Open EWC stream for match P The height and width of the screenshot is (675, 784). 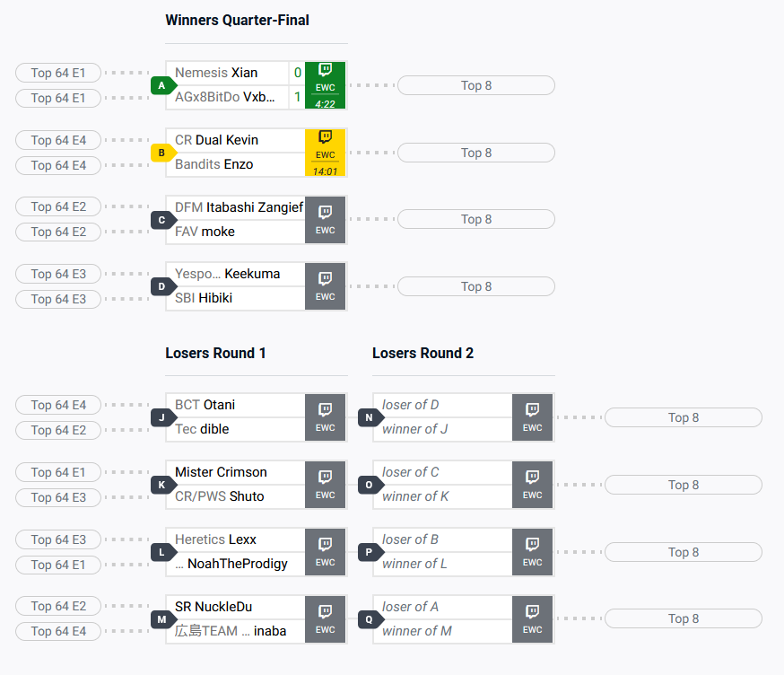(x=533, y=552)
